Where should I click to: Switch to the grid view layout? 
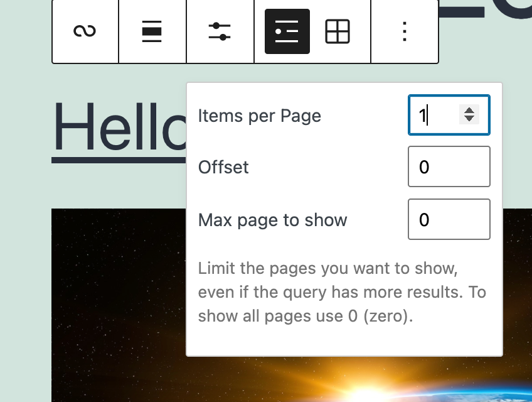pyautogui.click(x=338, y=31)
